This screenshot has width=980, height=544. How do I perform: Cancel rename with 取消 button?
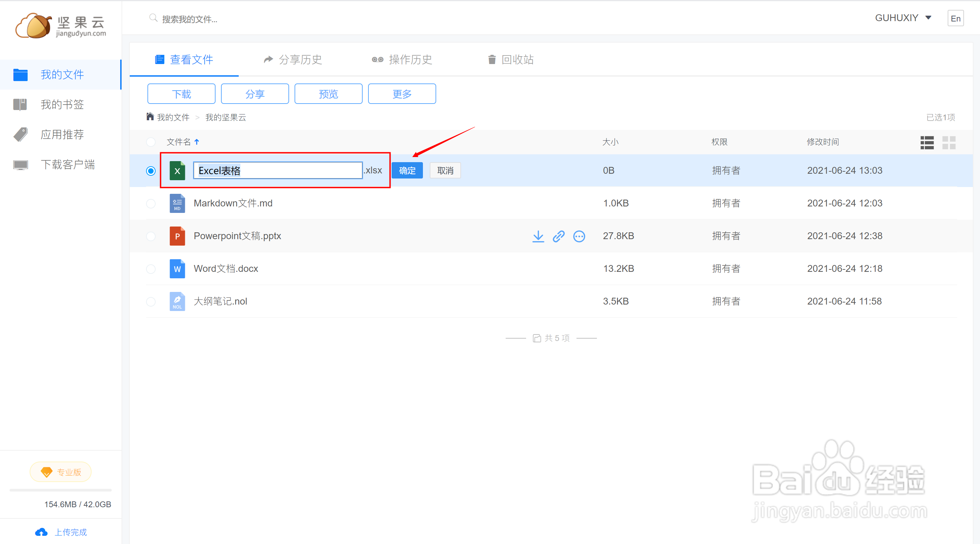tap(445, 171)
